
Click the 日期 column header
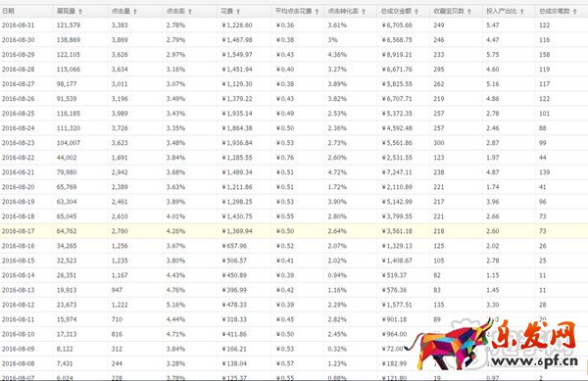[8, 11]
